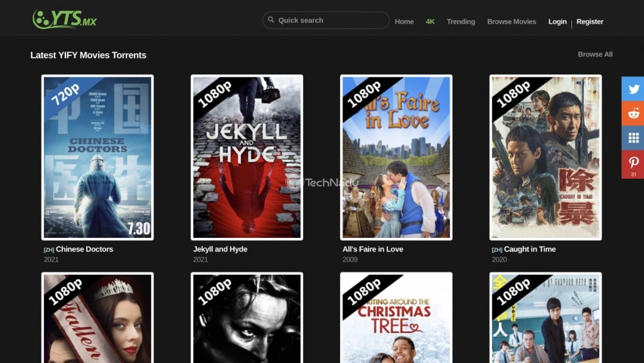
Task: Click the Caught in Time title link
Action: [x=530, y=249]
